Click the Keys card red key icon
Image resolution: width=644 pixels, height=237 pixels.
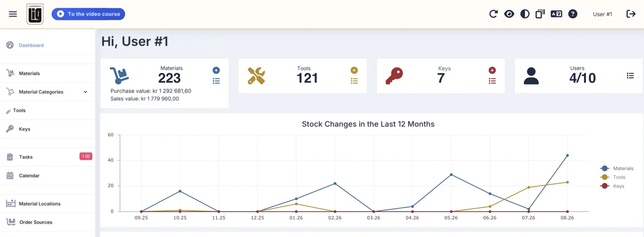pyautogui.click(x=394, y=76)
